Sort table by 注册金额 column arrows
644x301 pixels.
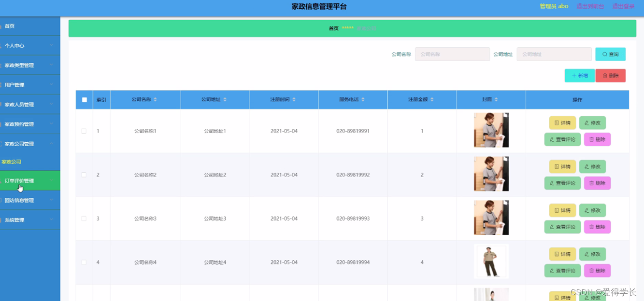[432, 99]
